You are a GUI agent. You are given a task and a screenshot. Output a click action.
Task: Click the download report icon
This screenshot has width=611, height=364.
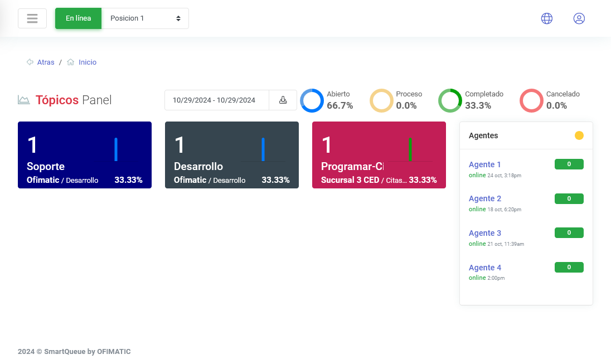(283, 100)
